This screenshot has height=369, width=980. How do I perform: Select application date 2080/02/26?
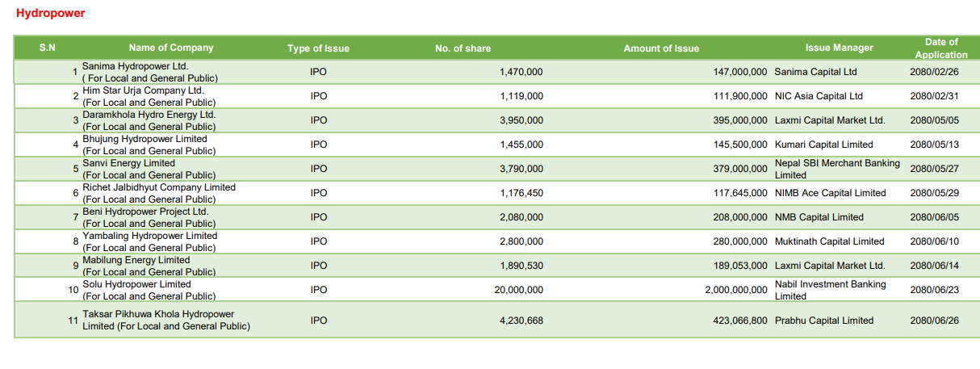point(934,72)
